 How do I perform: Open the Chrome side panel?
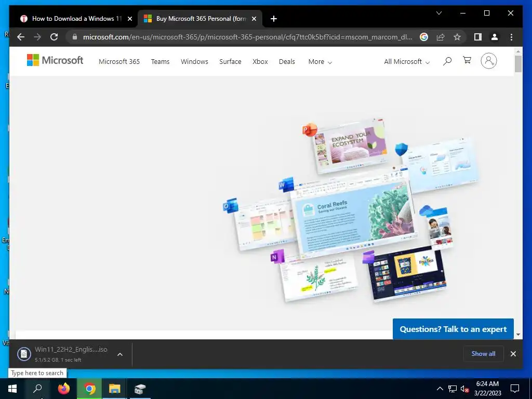point(478,37)
